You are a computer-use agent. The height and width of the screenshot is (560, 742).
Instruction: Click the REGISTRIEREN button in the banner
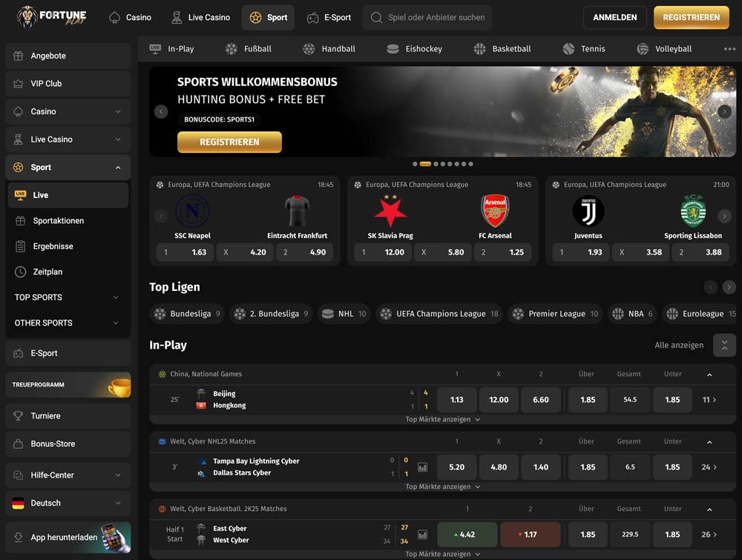click(229, 142)
